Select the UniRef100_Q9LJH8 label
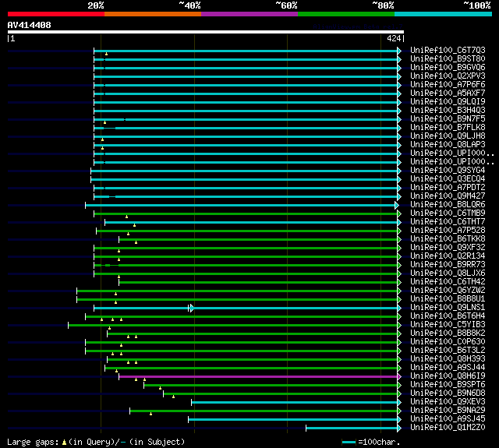 [x=448, y=136]
